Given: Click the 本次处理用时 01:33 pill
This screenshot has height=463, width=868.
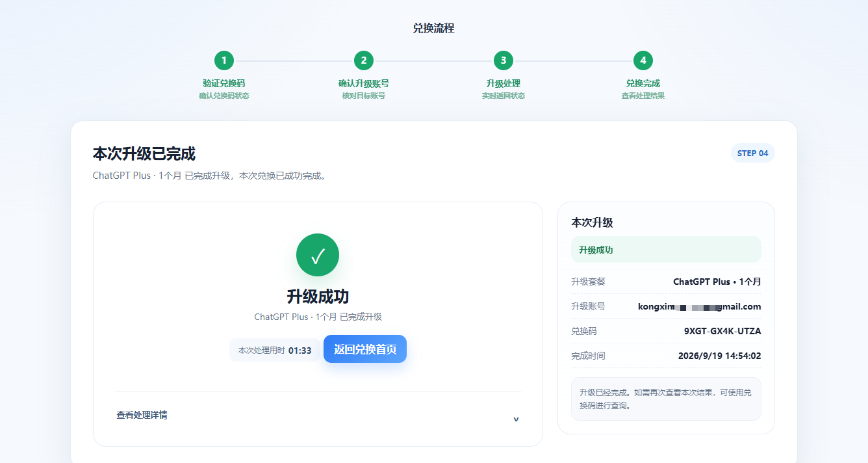Looking at the screenshot, I should point(275,351).
